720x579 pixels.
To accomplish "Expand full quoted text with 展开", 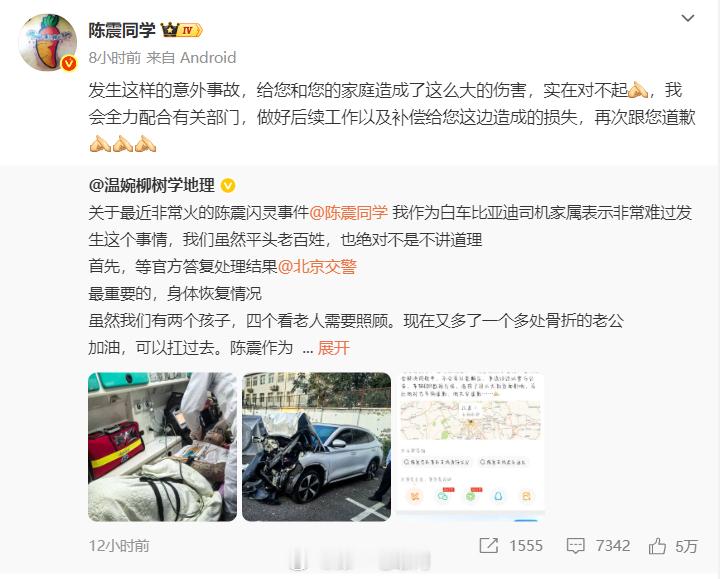I will point(333,348).
